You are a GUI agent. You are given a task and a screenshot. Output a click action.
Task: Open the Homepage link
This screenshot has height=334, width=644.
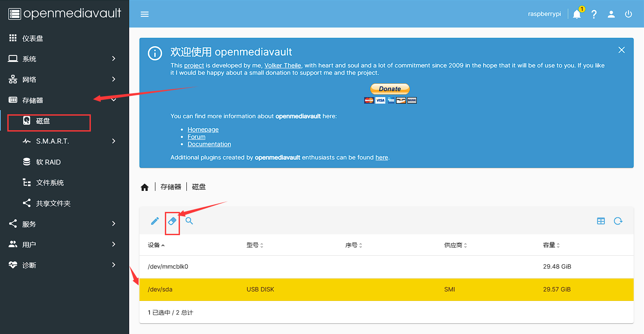[203, 129]
